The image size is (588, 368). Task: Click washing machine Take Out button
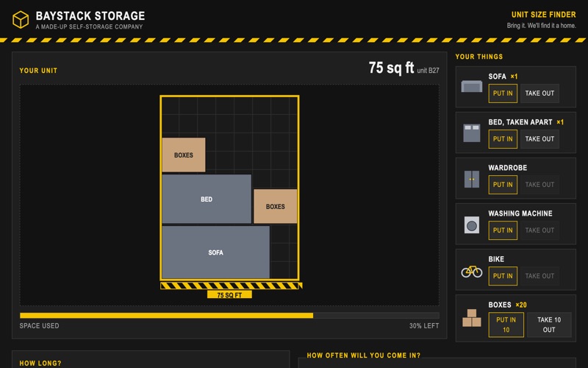[x=539, y=230]
